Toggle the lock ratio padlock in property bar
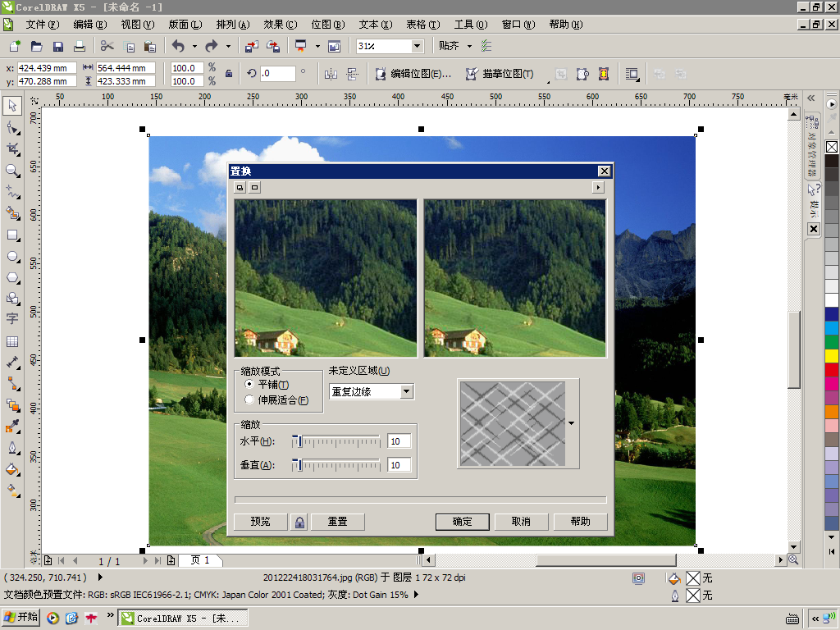Viewport: 840px width, 630px height. 229,74
